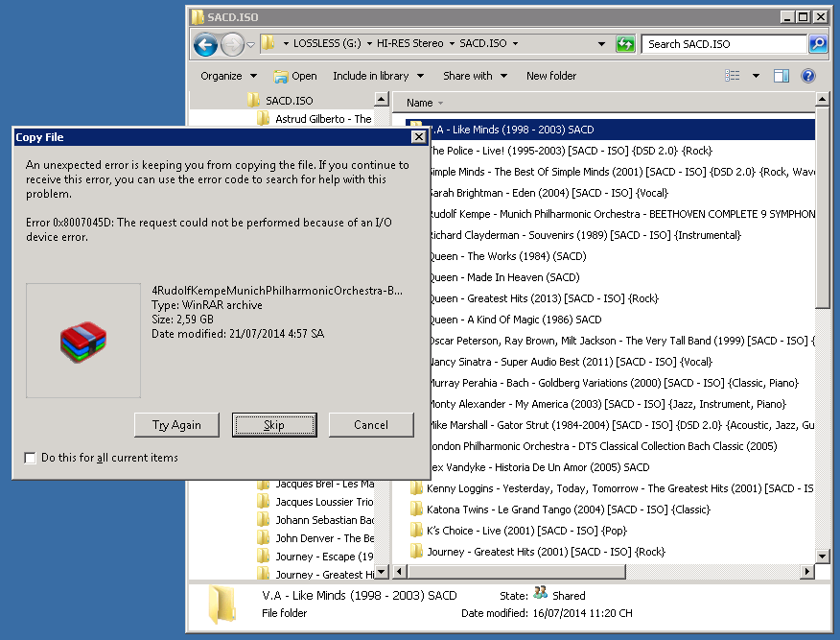Click the HI-RES Stereo breadcrumb
Screen dimensions: 840x640
coord(409,43)
